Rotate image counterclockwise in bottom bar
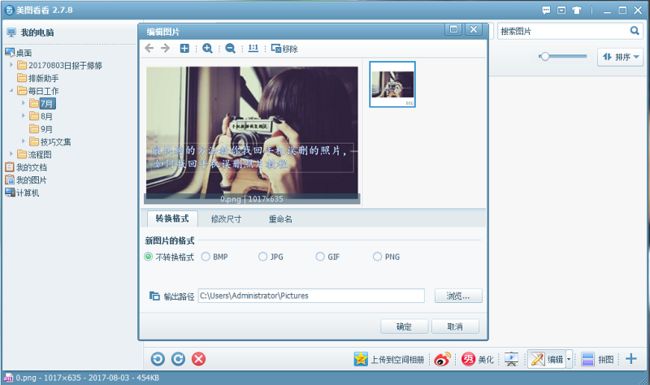This screenshot has width=650, height=385. click(158, 359)
